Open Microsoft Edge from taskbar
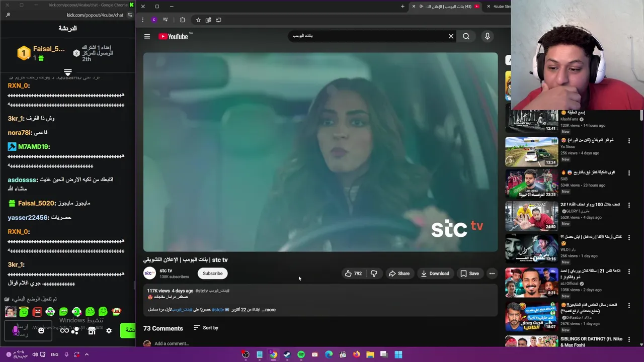This screenshot has width=644, height=362. [x=329, y=354]
